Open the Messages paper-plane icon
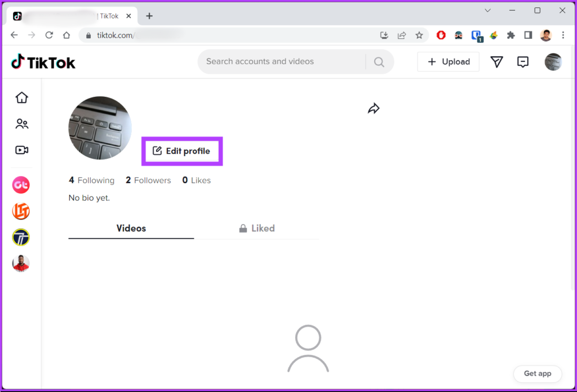 [x=496, y=62]
